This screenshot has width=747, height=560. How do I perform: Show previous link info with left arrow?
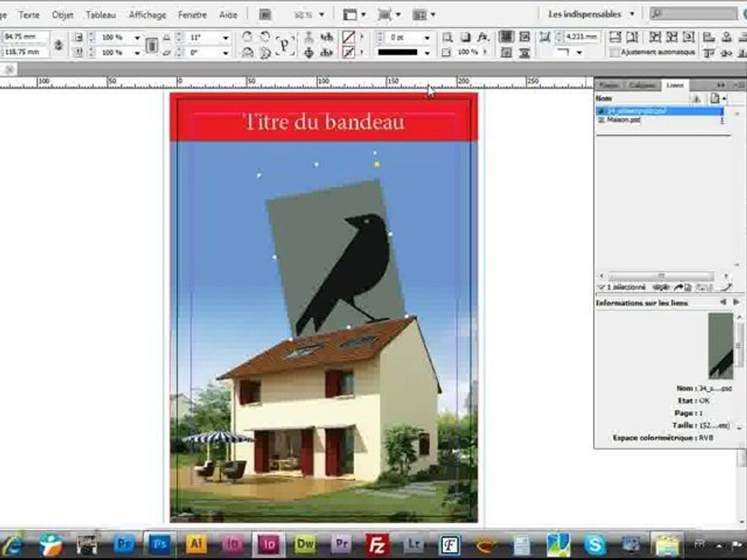723,303
